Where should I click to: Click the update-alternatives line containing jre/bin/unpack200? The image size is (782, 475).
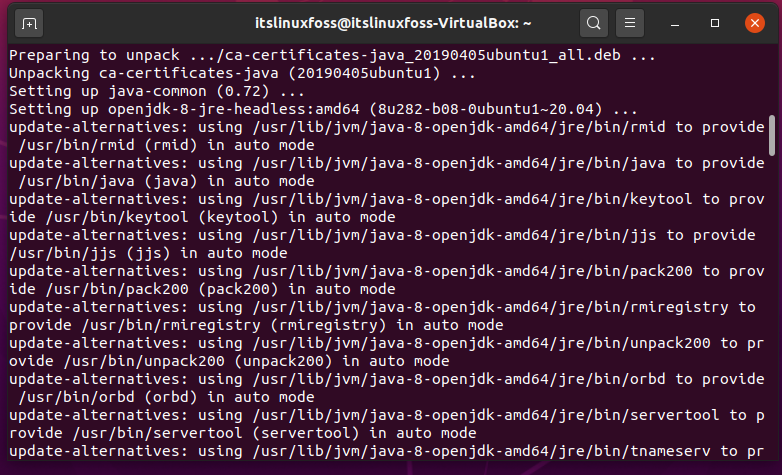[387, 343]
